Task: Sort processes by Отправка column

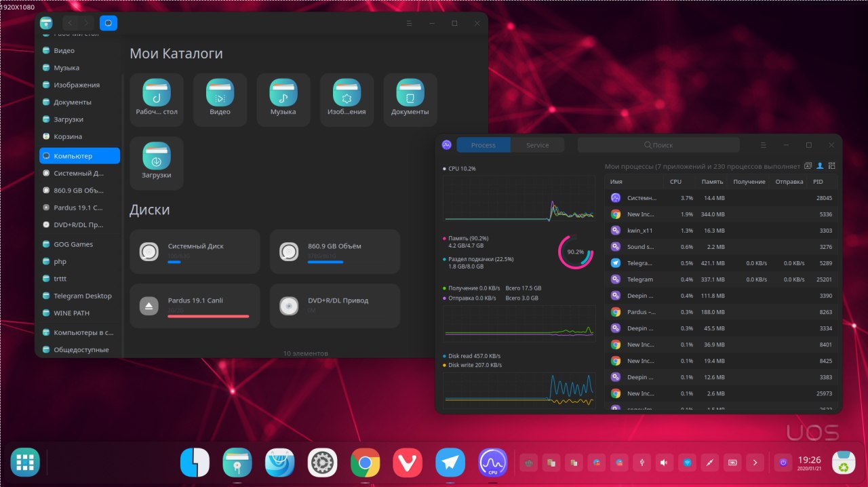Action: tap(789, 182)
